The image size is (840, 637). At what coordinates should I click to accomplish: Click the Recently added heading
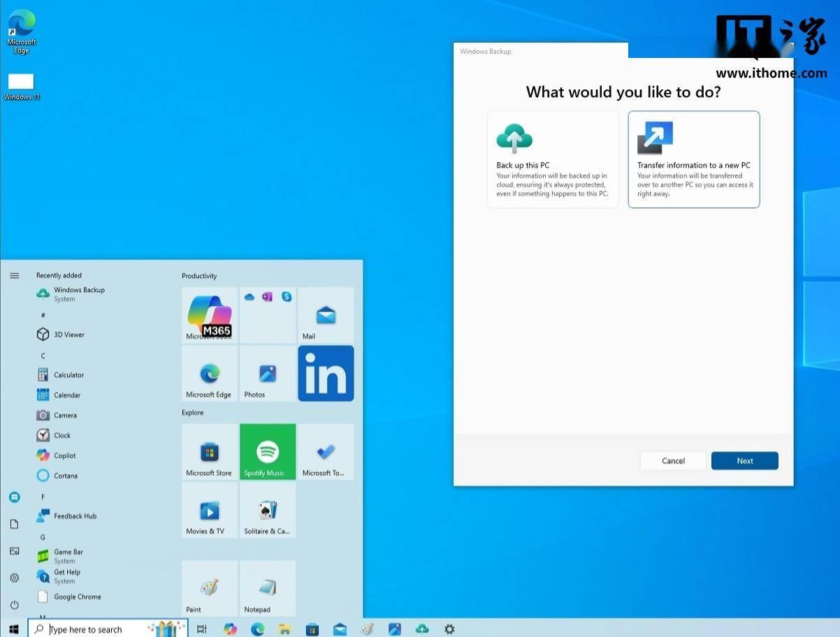[x=59, y=275]
